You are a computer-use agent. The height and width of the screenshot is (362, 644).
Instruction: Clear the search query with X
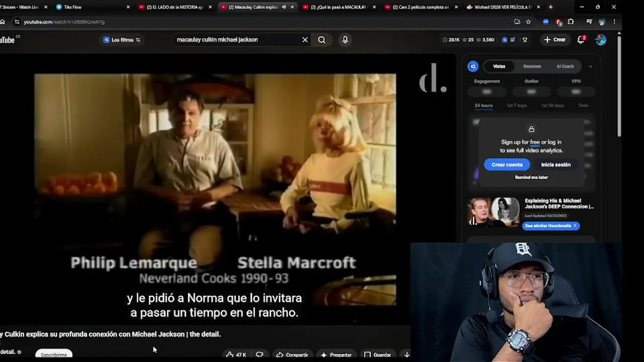[305, 40]
